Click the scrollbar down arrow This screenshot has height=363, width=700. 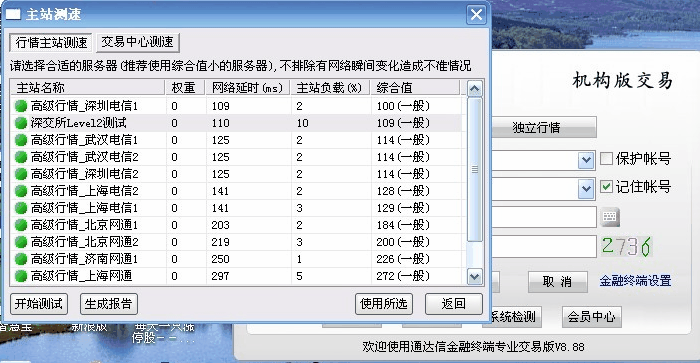[x=474, y=276]
